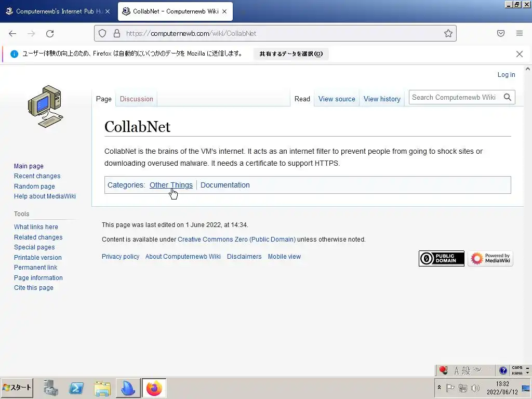Open the blue fin icon on taskbar

coord(128,388)
